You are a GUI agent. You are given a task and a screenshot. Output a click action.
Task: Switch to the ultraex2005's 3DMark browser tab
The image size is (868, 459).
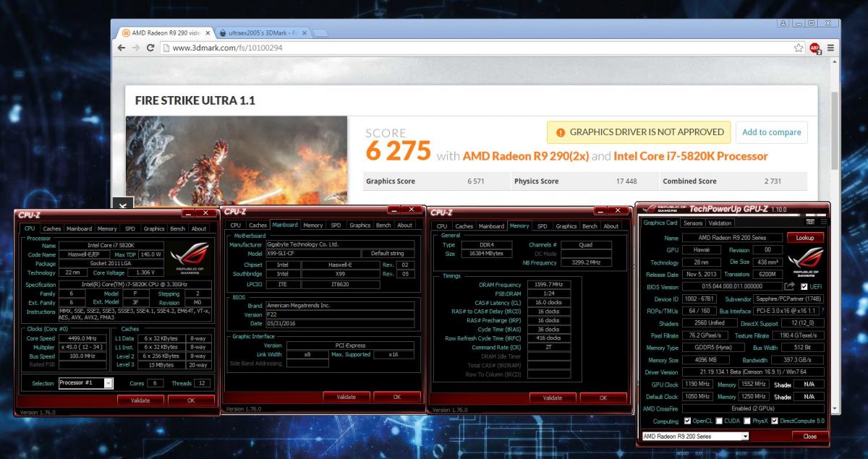coord(263,33)
